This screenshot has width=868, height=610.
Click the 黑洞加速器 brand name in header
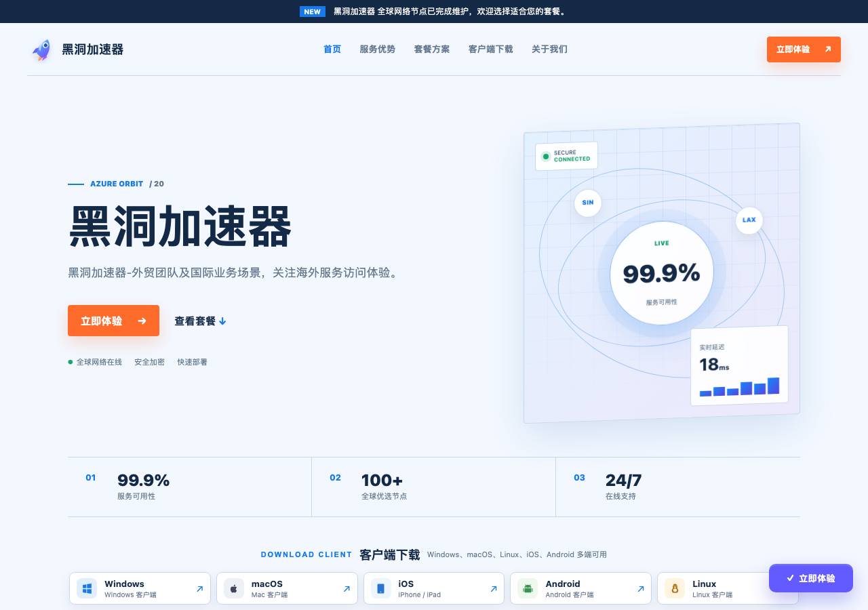[x=92, y=49]
